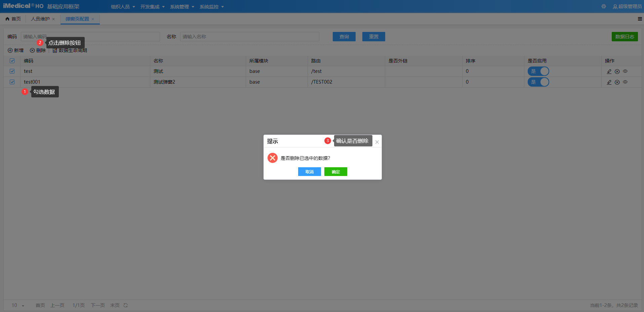The width and height of the screenshot is (644, 312).
Task: Click the settings gear icon in header
Action: tap(604, 6)
